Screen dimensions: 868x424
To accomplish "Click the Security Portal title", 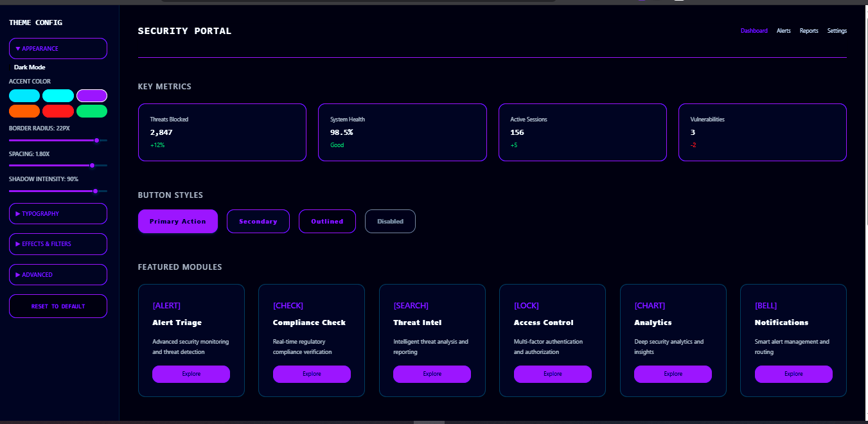I will coord(184,31).
